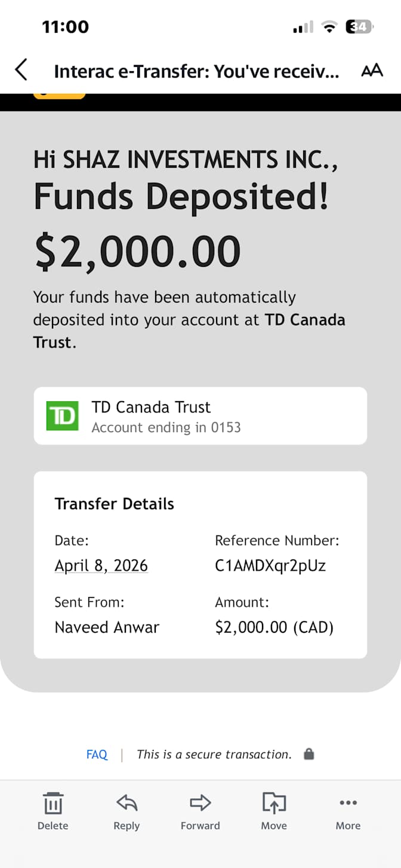Tap the secure transaction lock icon
This screenshot has width=401, height=868.
pyautogui.click(x=309, y=754)
